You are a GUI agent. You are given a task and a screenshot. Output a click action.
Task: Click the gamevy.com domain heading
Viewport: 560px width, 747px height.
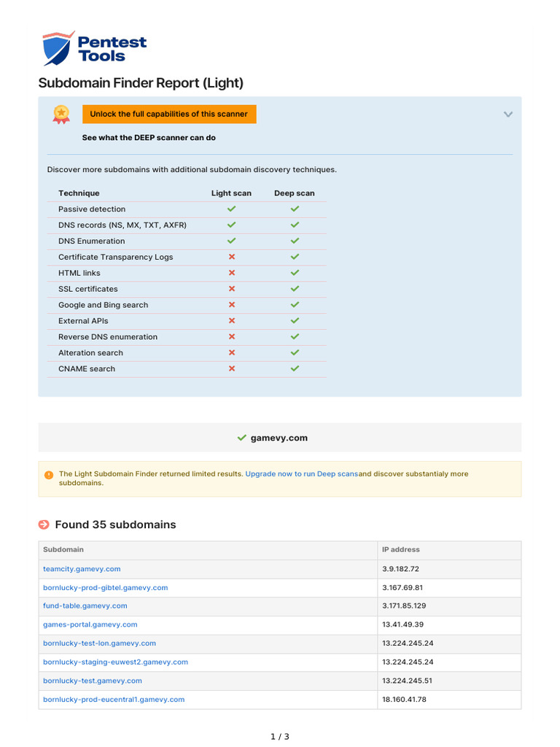279,438
